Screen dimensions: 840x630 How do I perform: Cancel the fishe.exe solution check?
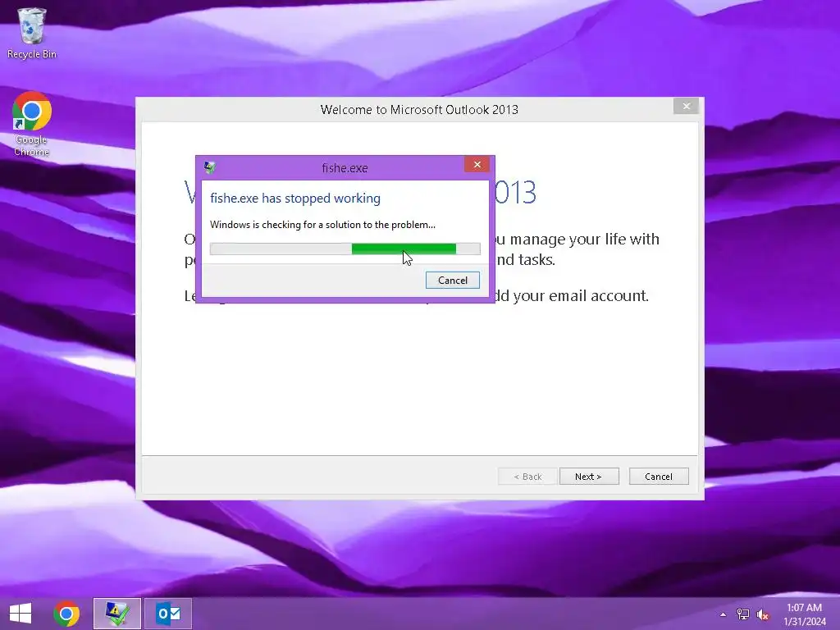coord(453,281)
